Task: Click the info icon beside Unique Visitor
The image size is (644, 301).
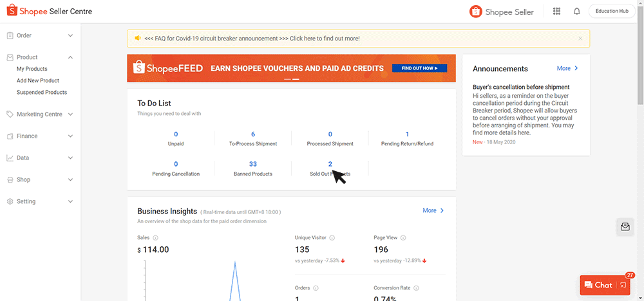Action: [332, 238]
